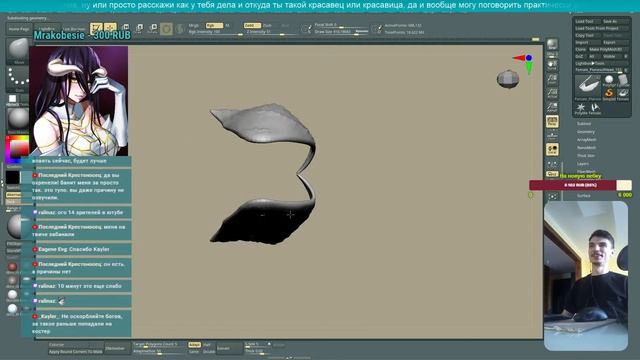Select the black secondary color swatch
The height and width of the screenshot is (360, 640).
pos(12,178)
